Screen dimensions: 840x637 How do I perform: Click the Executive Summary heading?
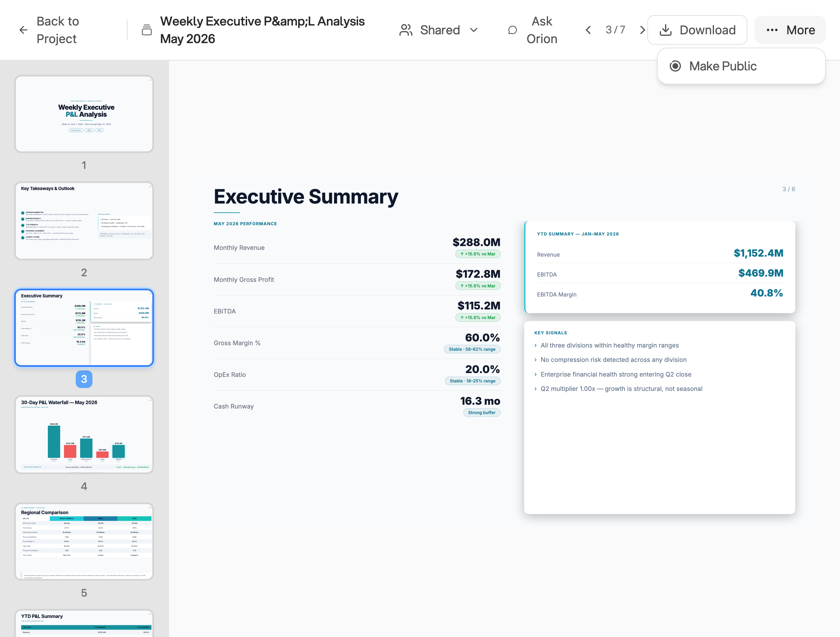[x=306, y=196]
